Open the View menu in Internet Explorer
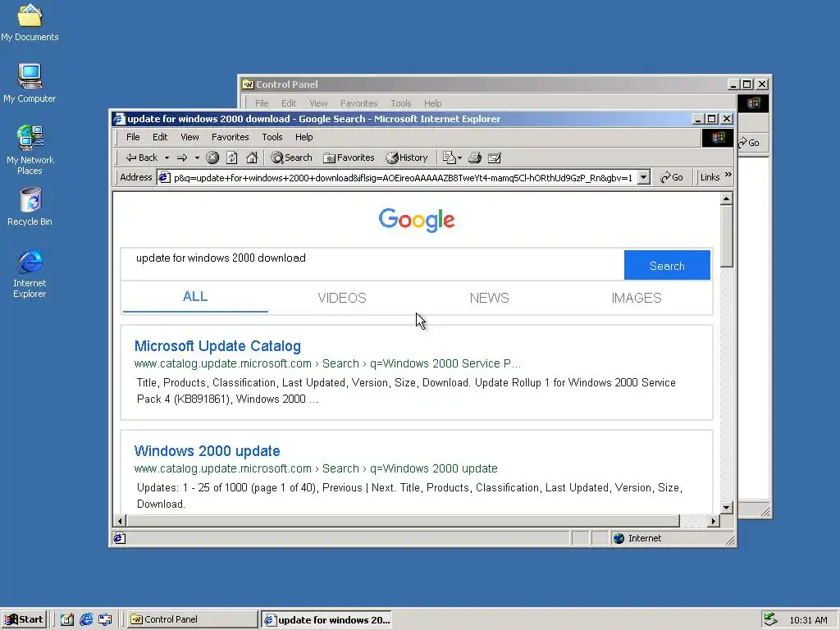Screen dimensions: 840x630 coord(189,137)
